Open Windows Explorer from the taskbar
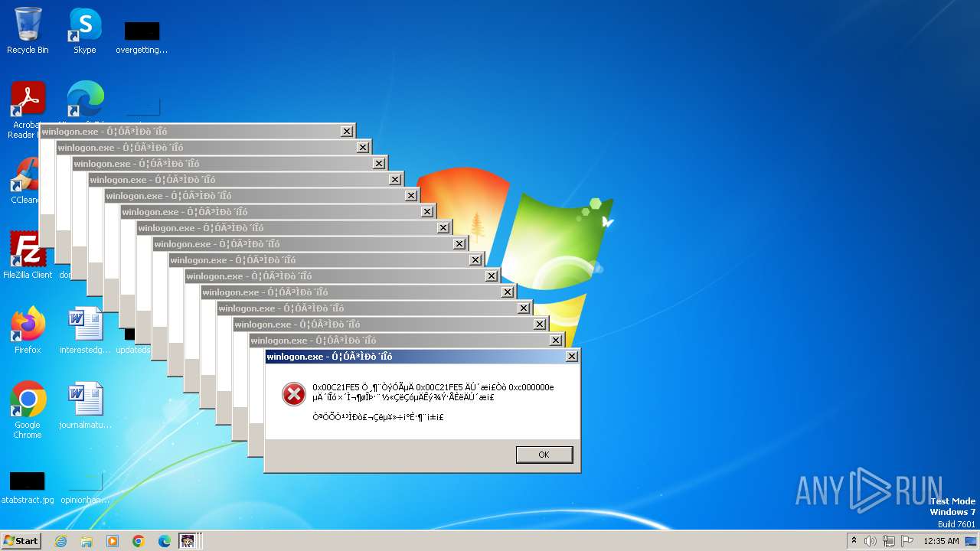The width and height of the screenshot is (980, 551). coord(87,541)
